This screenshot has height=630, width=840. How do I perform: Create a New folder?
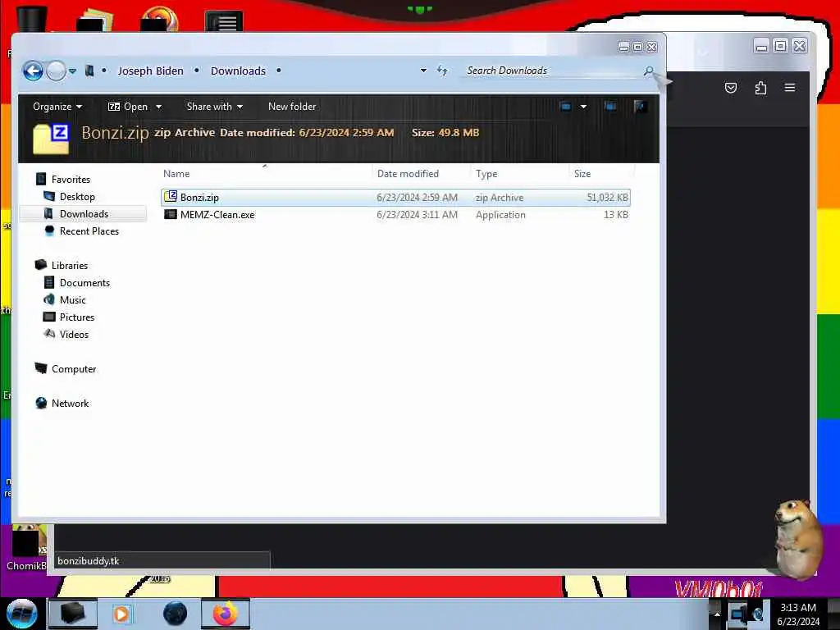tap(292, 107)
